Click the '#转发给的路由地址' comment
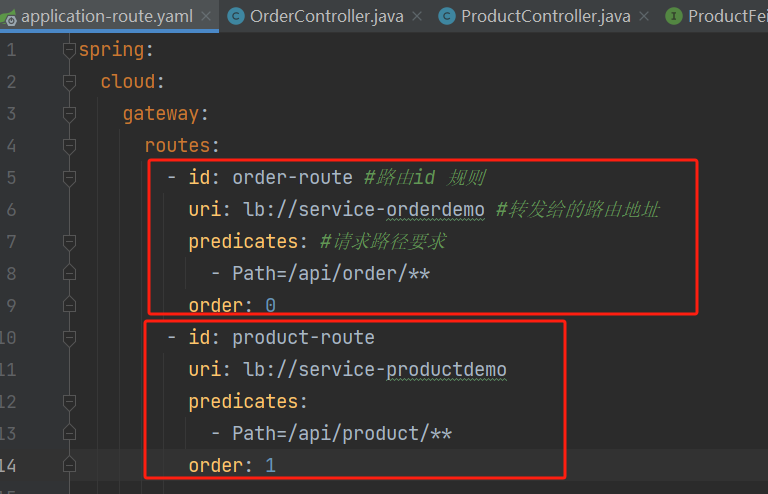The width and height of the screenshot is (768, 494). click(x=578, y=210)
